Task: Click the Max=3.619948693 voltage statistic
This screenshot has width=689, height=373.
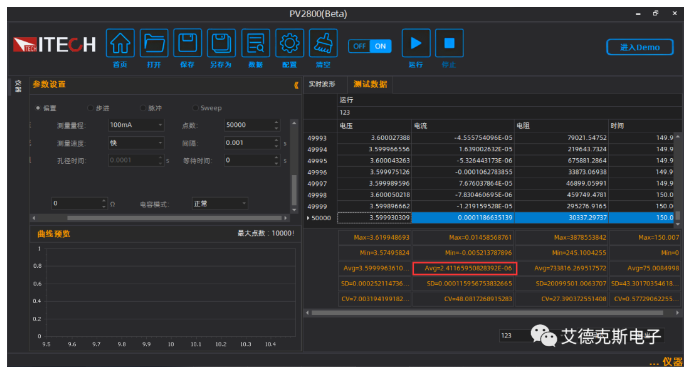Action: tap(374, 238)
